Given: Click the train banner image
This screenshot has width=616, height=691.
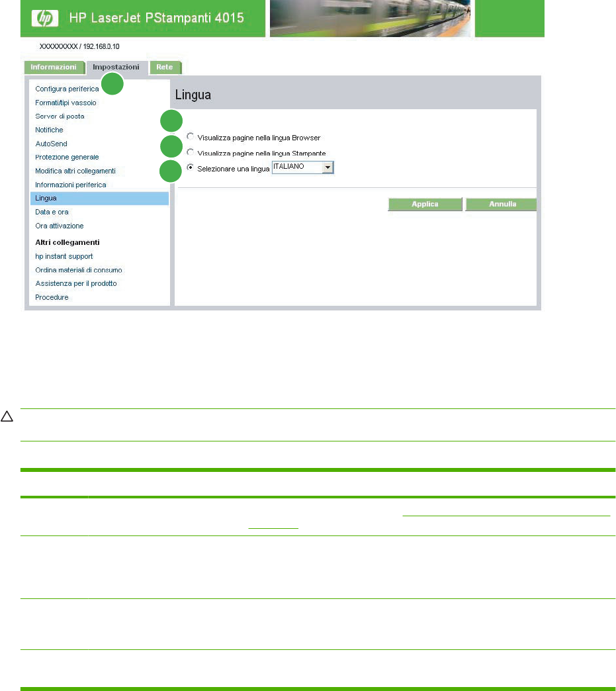Looking at the screenshot, I should [x=370, y=18].
